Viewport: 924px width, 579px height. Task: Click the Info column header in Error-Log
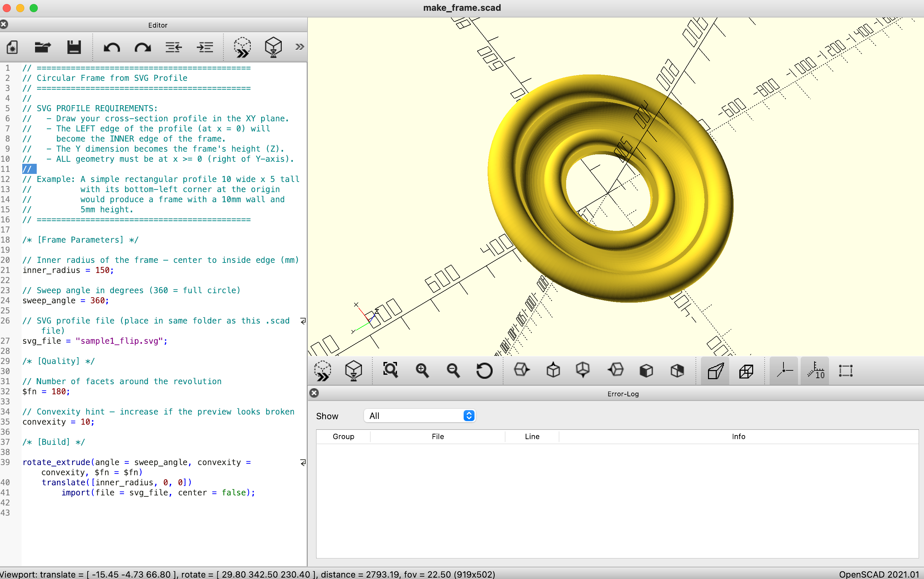click(x=738, y=436)
